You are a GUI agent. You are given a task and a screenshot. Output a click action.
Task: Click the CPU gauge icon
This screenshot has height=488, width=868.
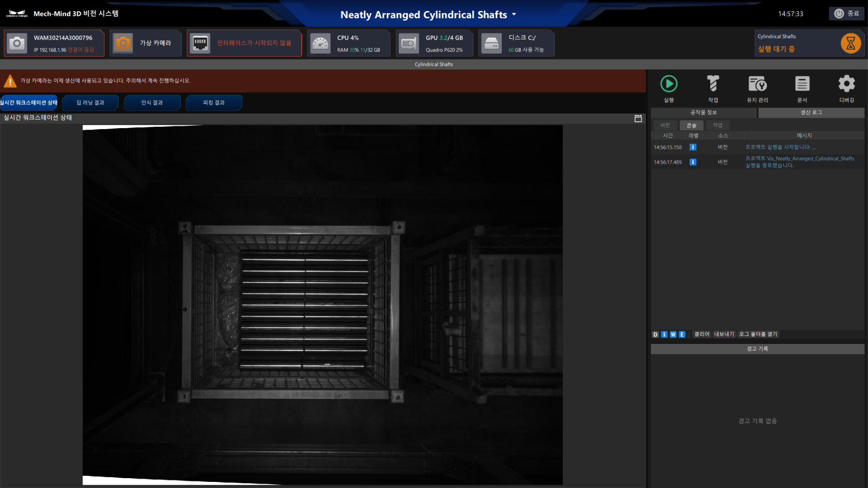[321, 43]
